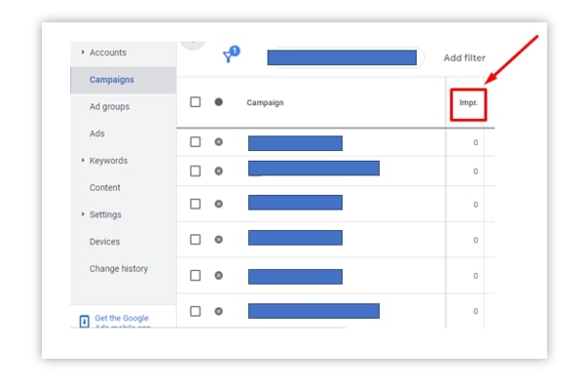This screenshot has height=384, width=588.
Task: Click the status dot icon in header row
Action: coord(219,102)
